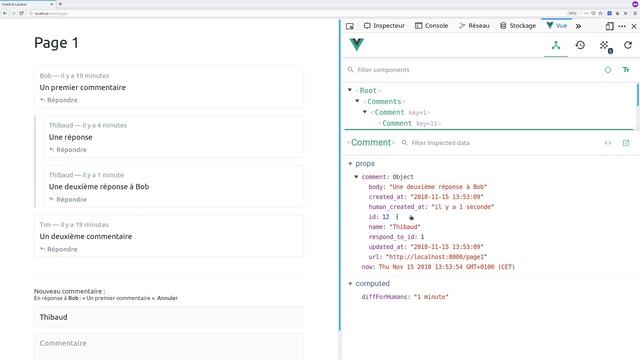
Task: Click the respond_to_id value 1
Action: (x=422, y=237)
